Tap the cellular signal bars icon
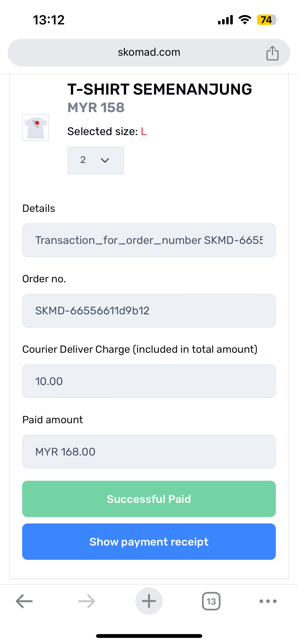Image resolution: width=298 pixels, height=644 pixels. [x=225, y=20]
